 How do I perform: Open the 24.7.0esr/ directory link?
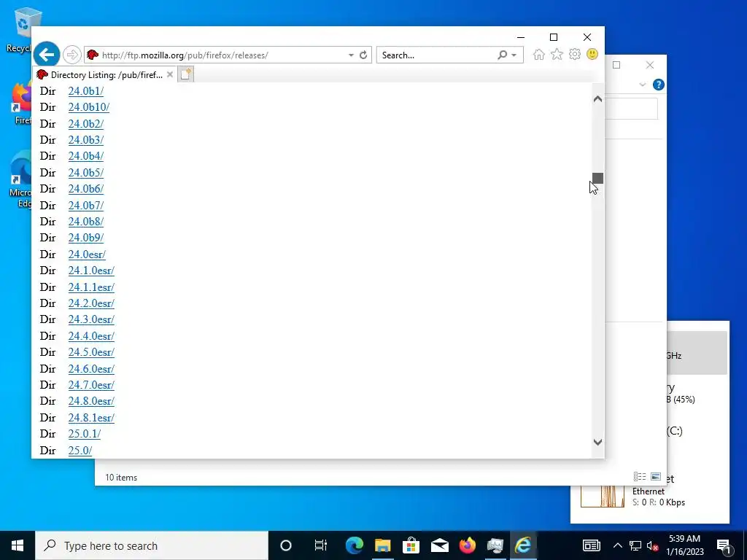(x=91, y=385)
